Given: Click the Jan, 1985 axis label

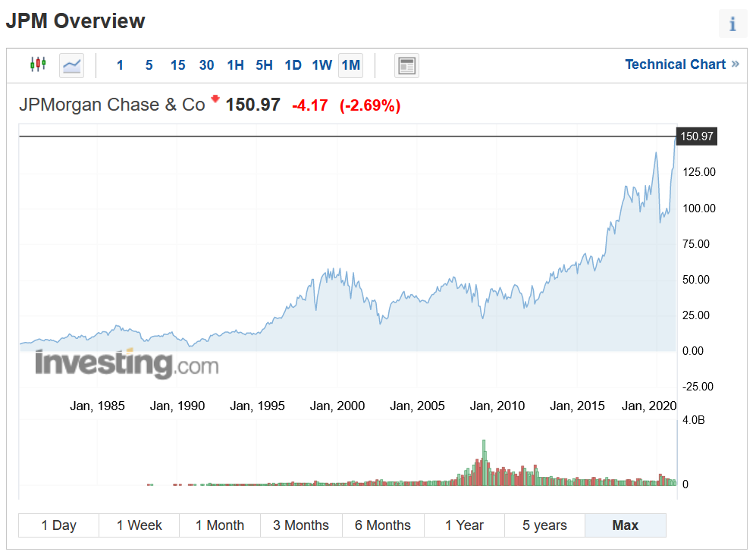Looking at the screenshot, I should coord(97,406).
